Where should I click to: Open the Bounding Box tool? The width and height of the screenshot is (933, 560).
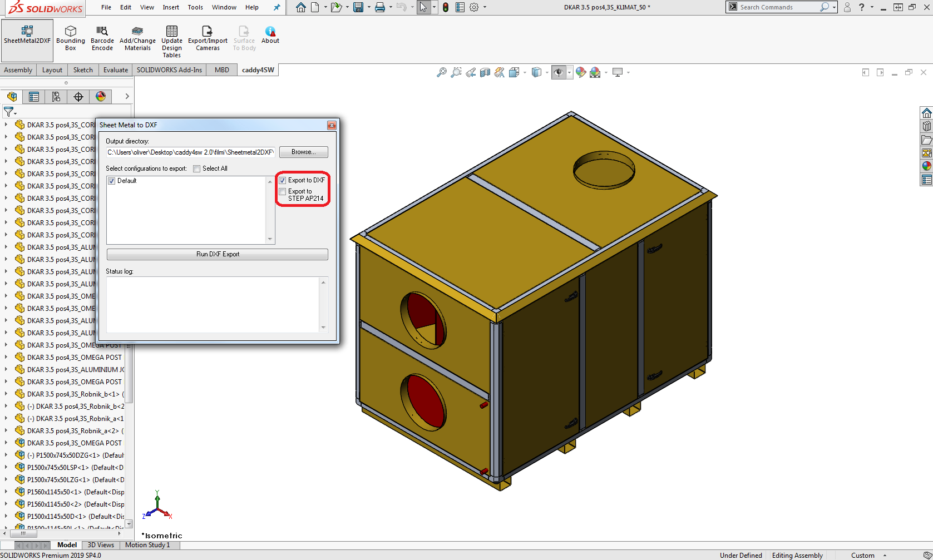point(71,37)
